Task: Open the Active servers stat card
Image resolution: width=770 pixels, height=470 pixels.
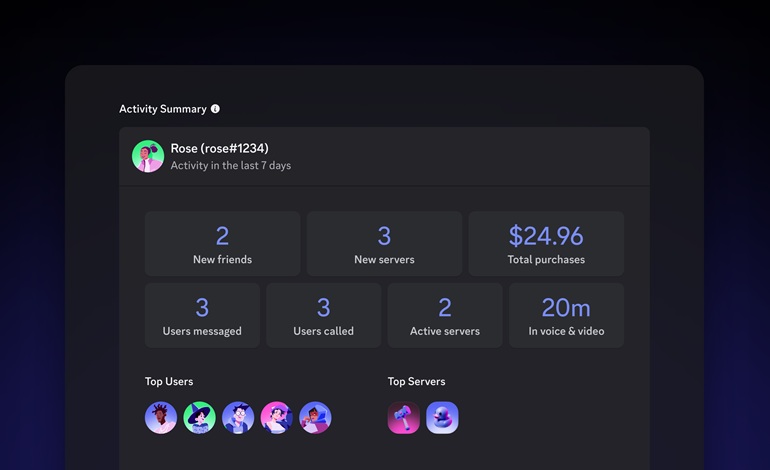Action: [445, 315]
